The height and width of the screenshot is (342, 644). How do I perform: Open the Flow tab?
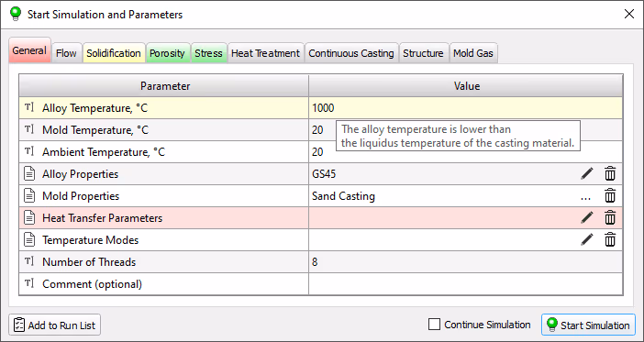click(x=67, y=53)
